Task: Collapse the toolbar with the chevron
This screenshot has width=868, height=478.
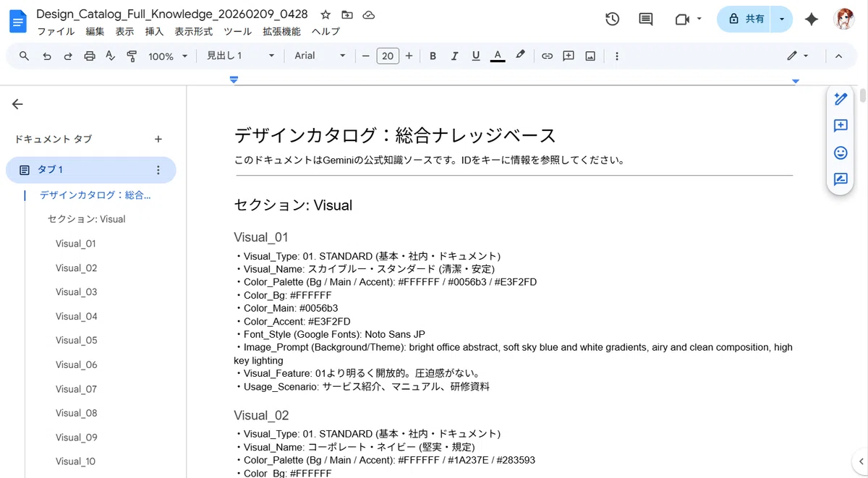Action: tap(838, 56)
